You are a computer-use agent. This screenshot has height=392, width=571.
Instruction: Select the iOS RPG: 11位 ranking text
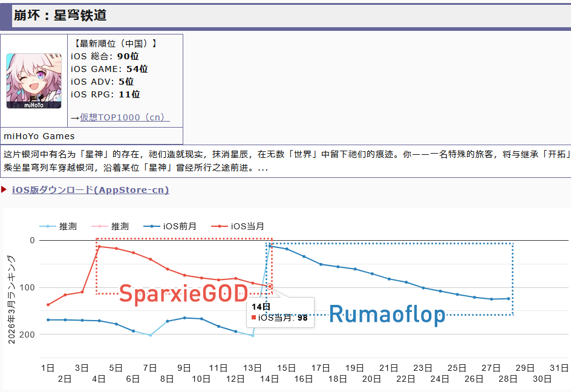tap(106, 94)
